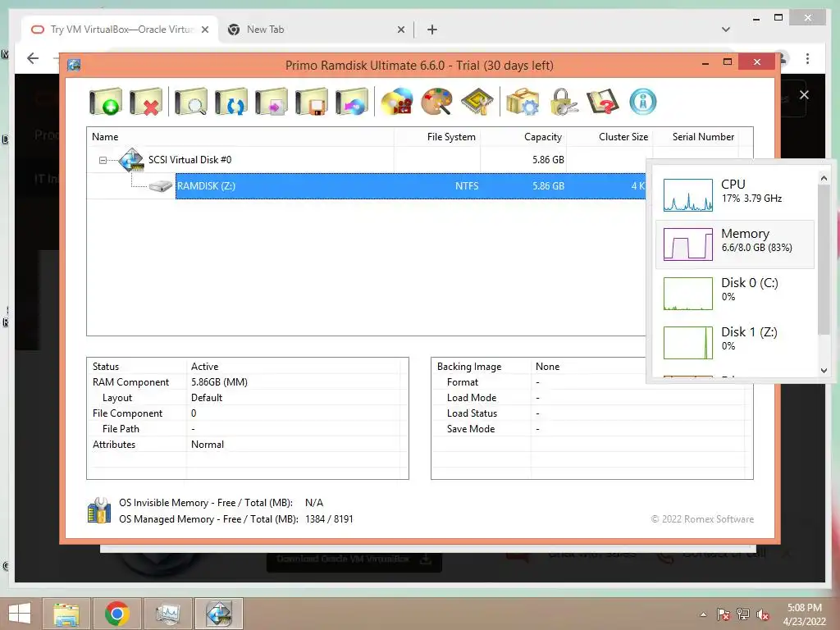Viewport: 840px width, 630px height.
Task: Open the help book icon
Action: click(603, 102)
